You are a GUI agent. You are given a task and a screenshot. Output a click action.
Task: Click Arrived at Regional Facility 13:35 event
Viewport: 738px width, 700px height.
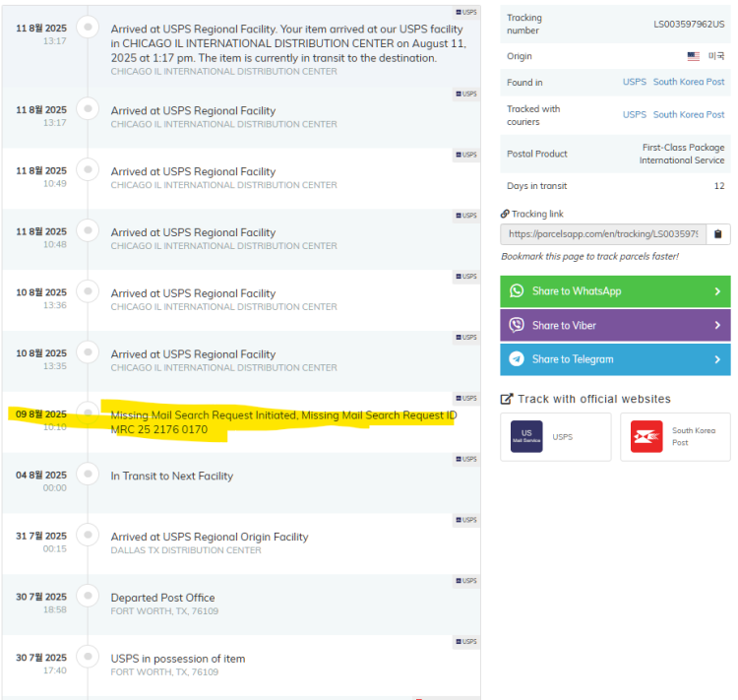pyautogui.click(x=193, y=354)
